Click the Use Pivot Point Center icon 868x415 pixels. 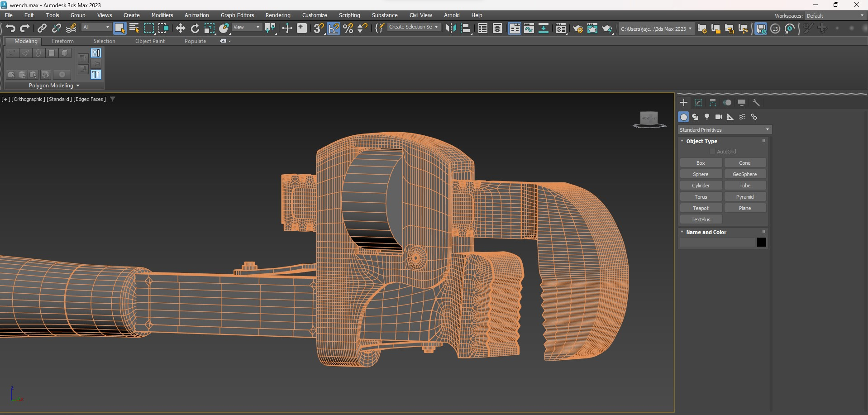pyautogui.click(x=270, y=28)
